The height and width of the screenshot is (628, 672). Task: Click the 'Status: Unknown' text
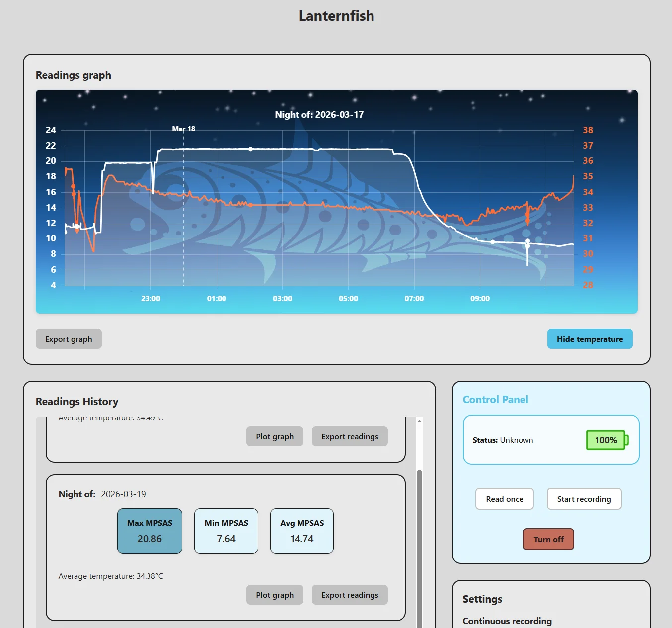click(503, 440)
